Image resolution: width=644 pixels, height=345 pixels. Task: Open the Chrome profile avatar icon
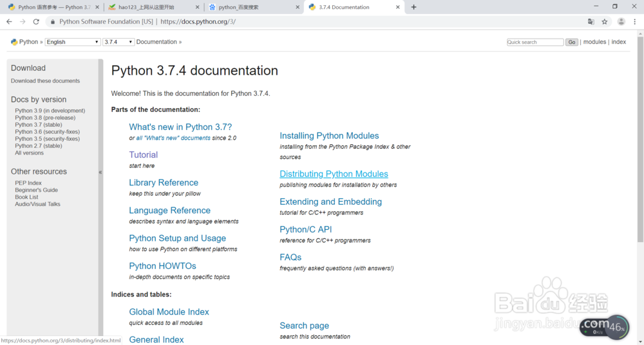[x=621, y=21]
